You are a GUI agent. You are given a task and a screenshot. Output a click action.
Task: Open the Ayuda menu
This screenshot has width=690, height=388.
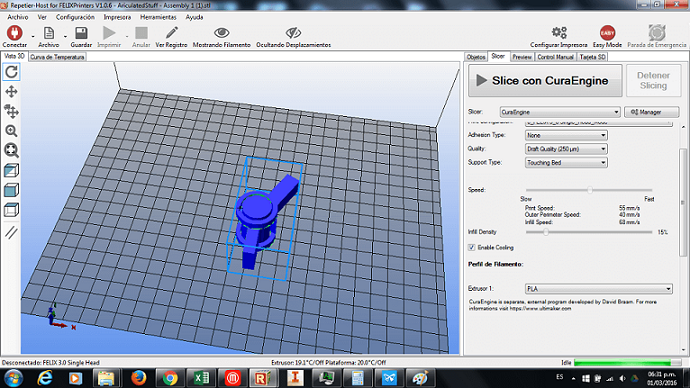[194, 17]
